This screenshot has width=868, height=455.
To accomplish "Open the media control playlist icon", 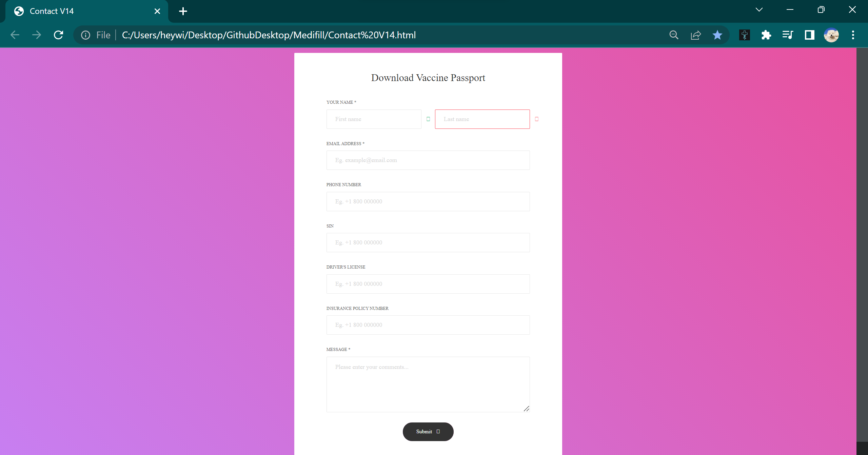I will pyautogui.click(x=788, y=35).
